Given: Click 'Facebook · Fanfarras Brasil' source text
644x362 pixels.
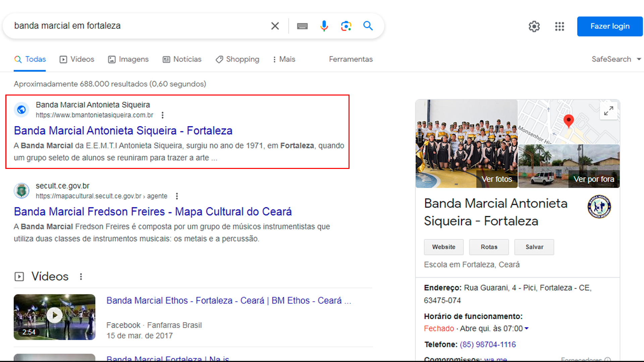Looking at the screenshot, I should (x=154, y=325).
